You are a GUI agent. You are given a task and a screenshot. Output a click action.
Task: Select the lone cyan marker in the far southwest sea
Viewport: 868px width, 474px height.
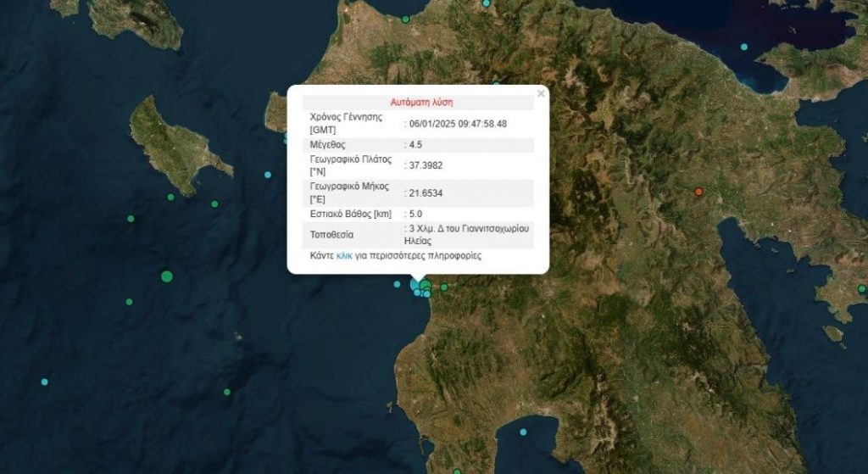(44, 382)
